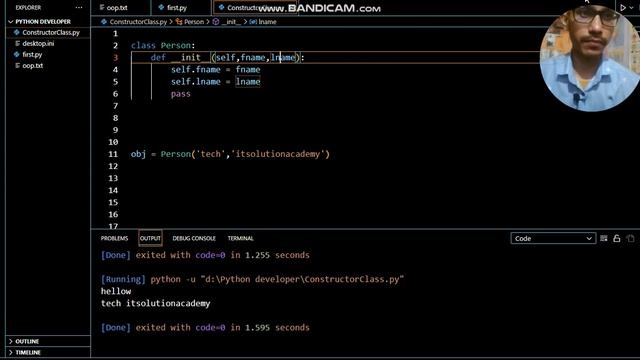Toggle output scroll lock icon
The height and width of the screenshot is (360, 640).
(617, 238)
